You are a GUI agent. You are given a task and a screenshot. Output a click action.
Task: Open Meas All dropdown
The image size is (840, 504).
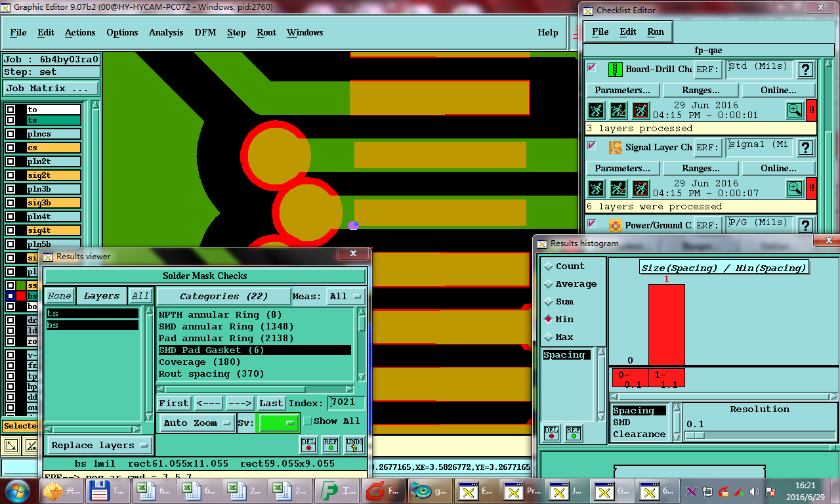(x=346, y=297)
